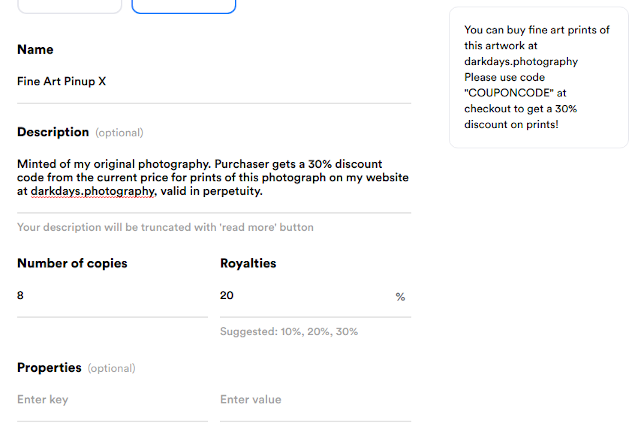Select the gray-outlined option card at top

[x=69, y=6]
